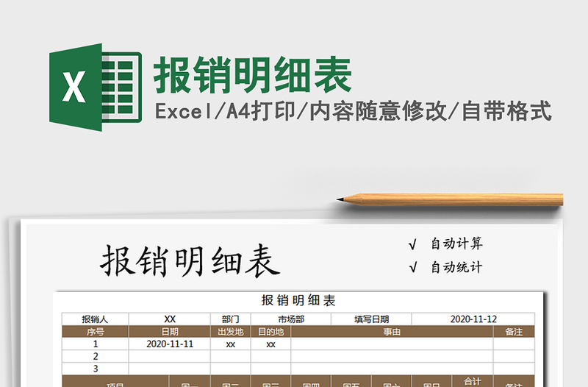Select the 报销人 label cell
The height and width of the screenshot is (387, 588).
click(x=96, y=319)
